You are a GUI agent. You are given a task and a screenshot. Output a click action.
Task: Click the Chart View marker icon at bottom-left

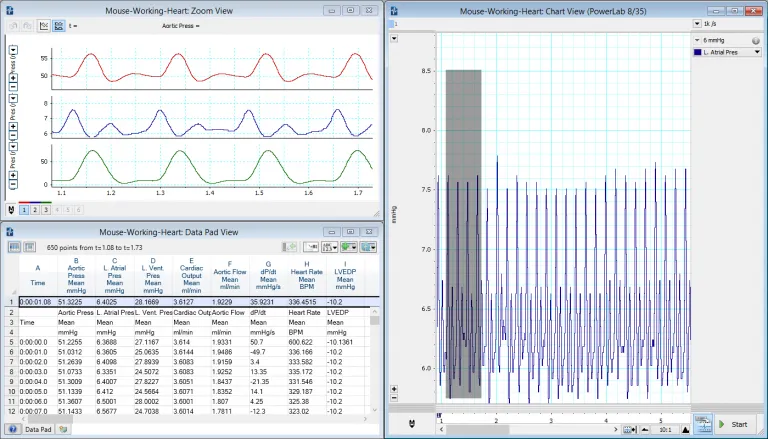(x=413, y=425)
